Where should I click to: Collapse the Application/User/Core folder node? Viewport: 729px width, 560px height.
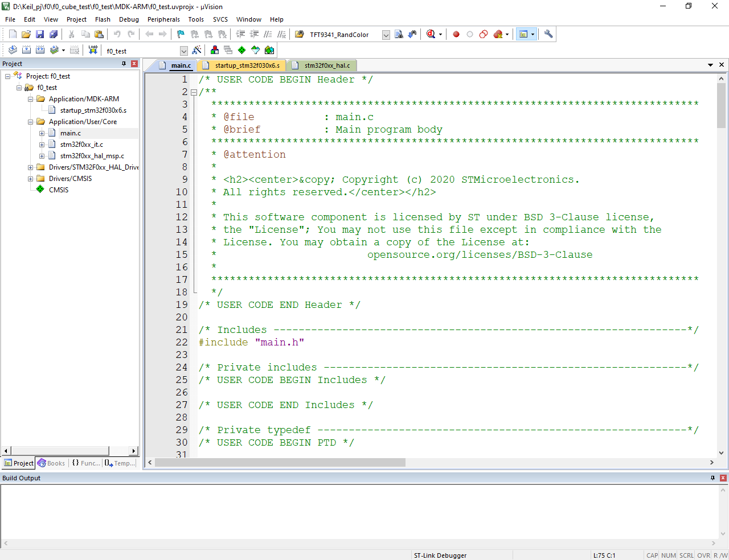click(x=31, y=122)
